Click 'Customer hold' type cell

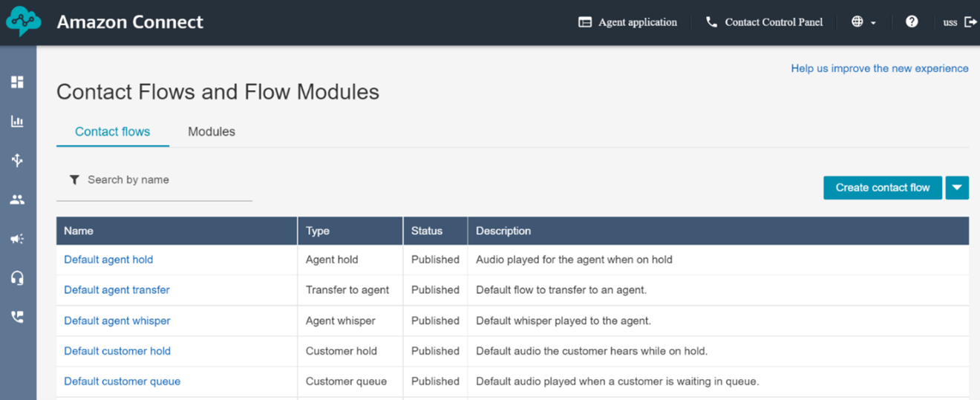342,351
